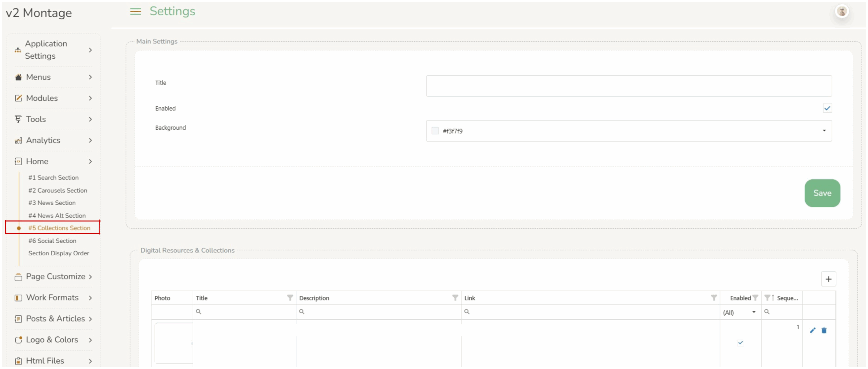
Task: Toggle the Enabled checkbox in Main Settings
Action: click(827, 108)
